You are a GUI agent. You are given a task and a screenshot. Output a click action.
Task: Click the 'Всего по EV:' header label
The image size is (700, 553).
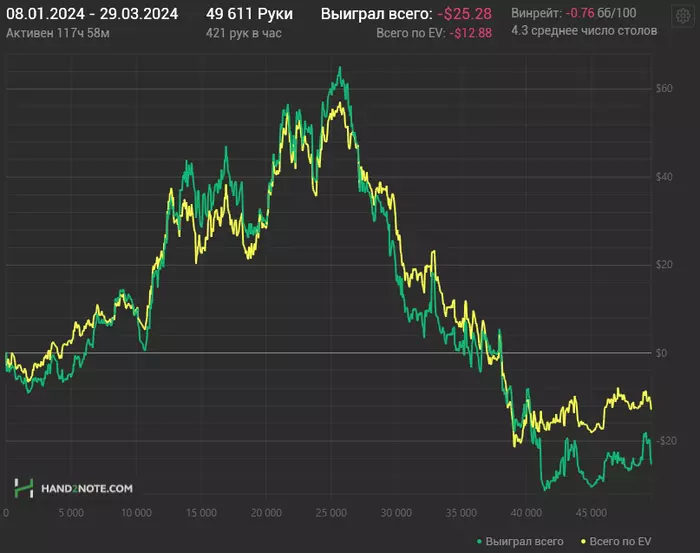(411, 33)
